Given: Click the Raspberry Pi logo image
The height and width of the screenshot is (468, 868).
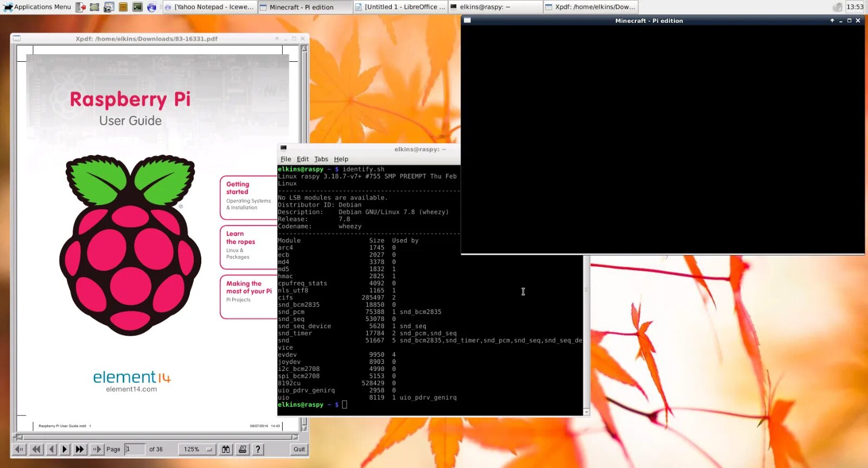Looking at the screenshot, I should (130, 245).
